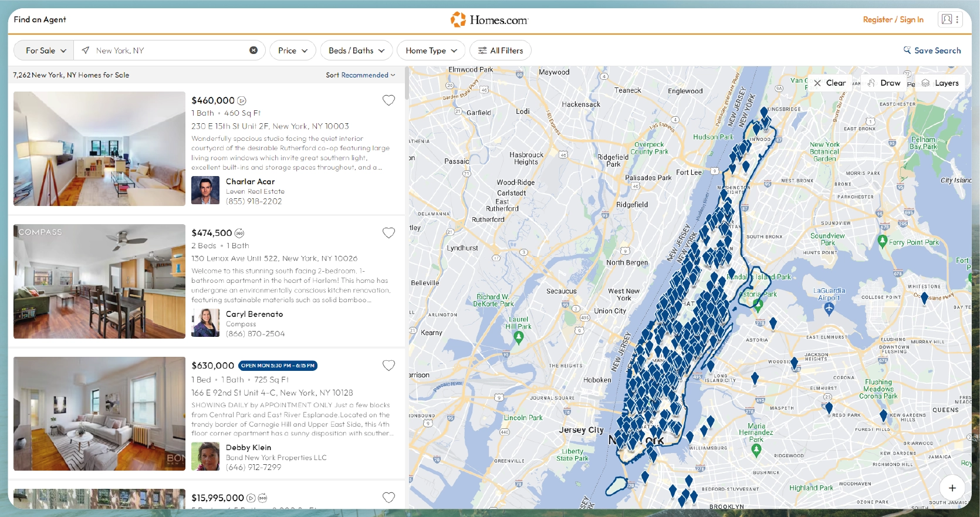Play video icon beside $15,995,000 price
The width and height of the screenshot is (980, 517).
251,498
